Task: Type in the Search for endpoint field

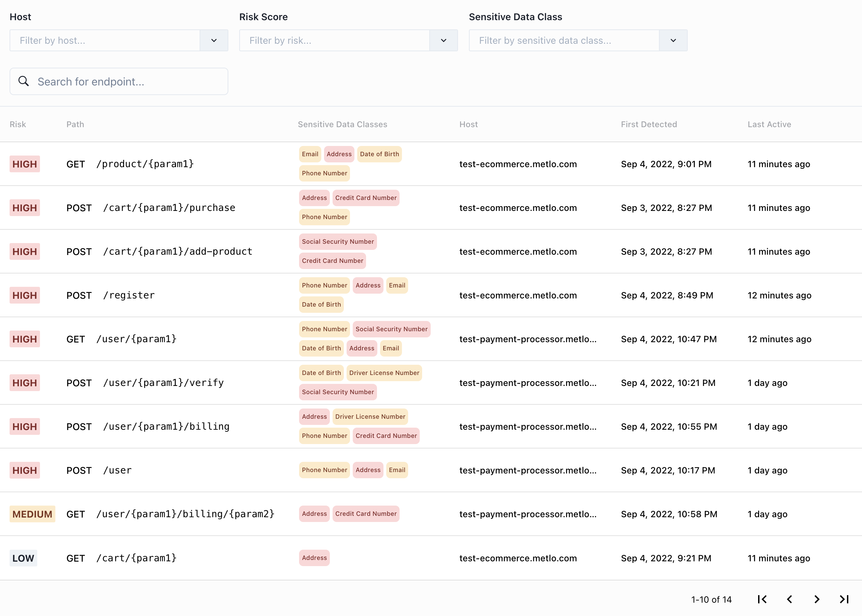Action: [129, 82]
